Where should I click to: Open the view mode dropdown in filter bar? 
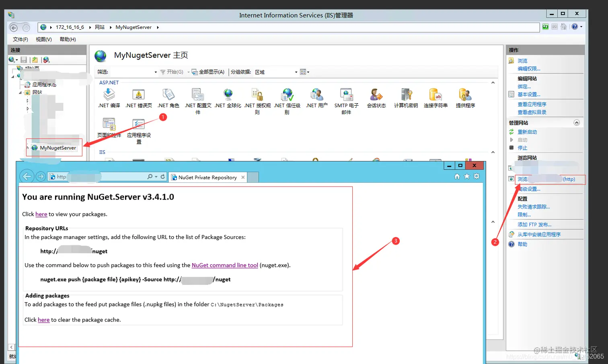[x=304, y=72]
